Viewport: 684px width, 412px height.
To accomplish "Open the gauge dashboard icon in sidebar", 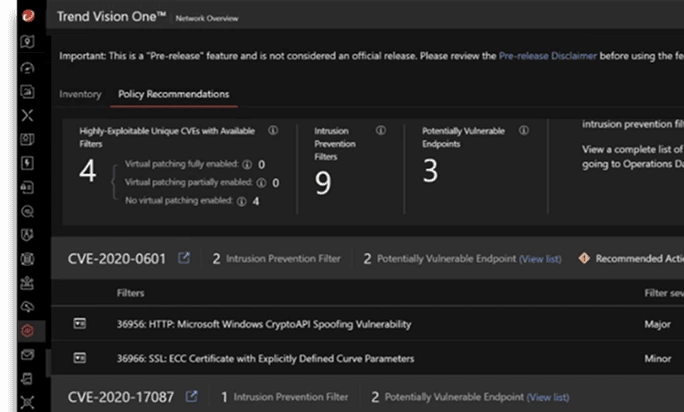I will (x=27, y=68).
